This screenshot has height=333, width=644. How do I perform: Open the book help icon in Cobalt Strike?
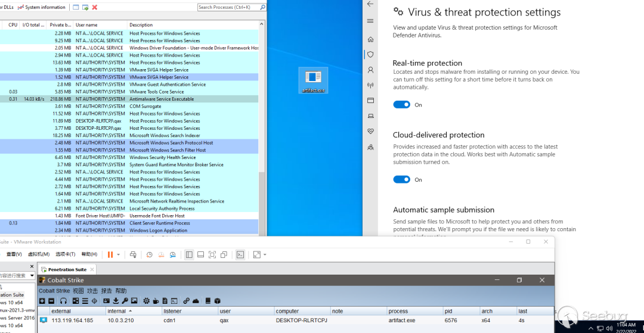point(208,301)
